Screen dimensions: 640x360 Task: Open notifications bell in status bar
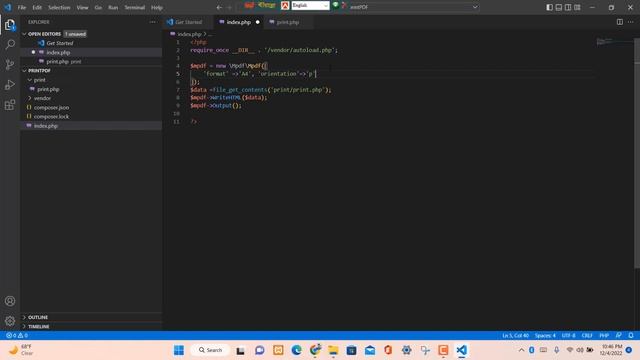tap(631, 335)
